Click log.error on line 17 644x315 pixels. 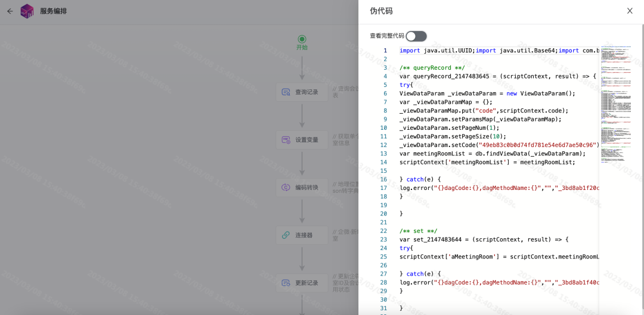(x=499, y=188)
